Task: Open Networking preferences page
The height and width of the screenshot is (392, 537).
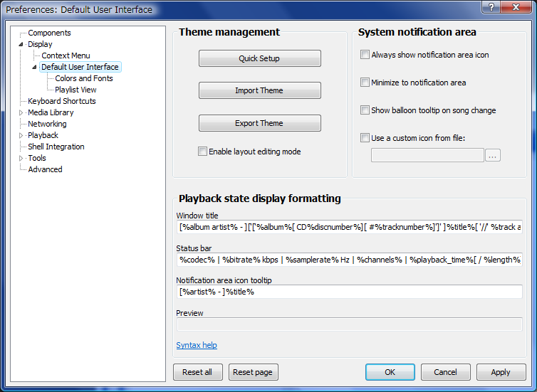Action: [x=47, y=124]
